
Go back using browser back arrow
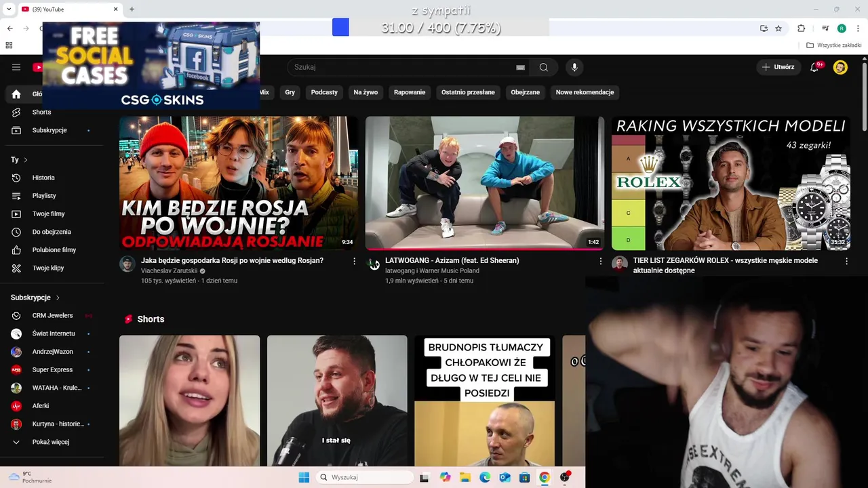pyautogui.click(x=9, y=28)
